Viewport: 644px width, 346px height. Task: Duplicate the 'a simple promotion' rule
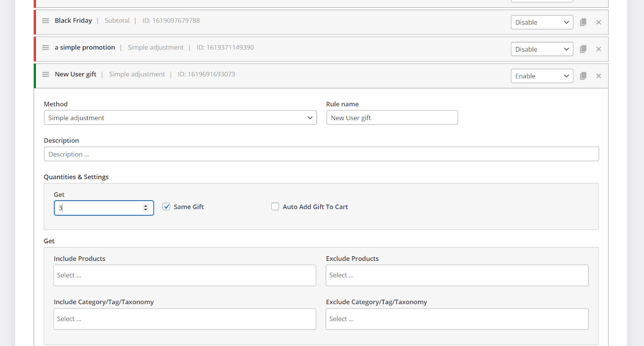583,49
